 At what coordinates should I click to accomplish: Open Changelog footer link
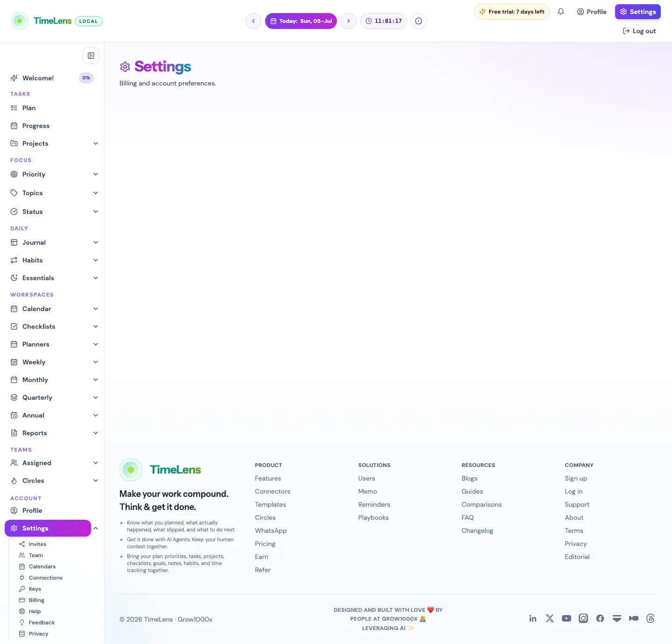click(477, 531)
